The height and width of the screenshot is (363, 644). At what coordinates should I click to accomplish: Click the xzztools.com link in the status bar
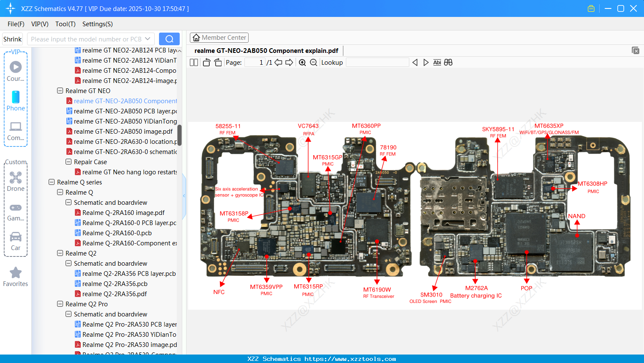(x=350, y=359)
